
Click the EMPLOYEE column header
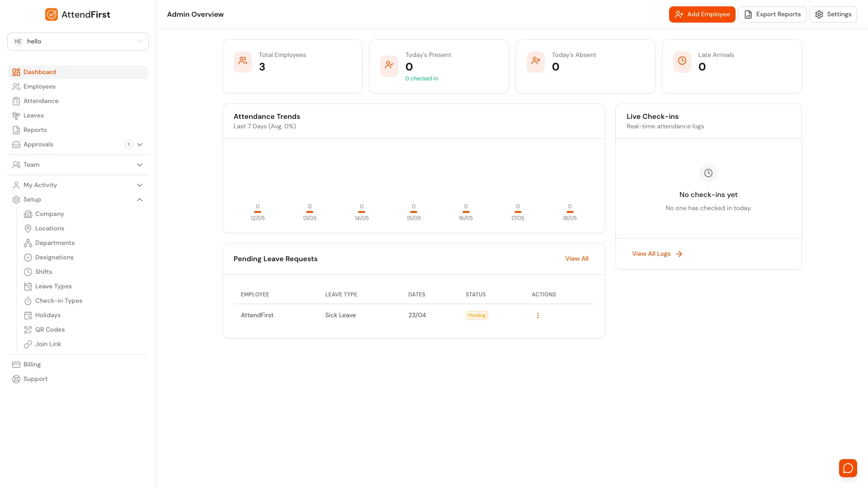click(x=255, y=295)
